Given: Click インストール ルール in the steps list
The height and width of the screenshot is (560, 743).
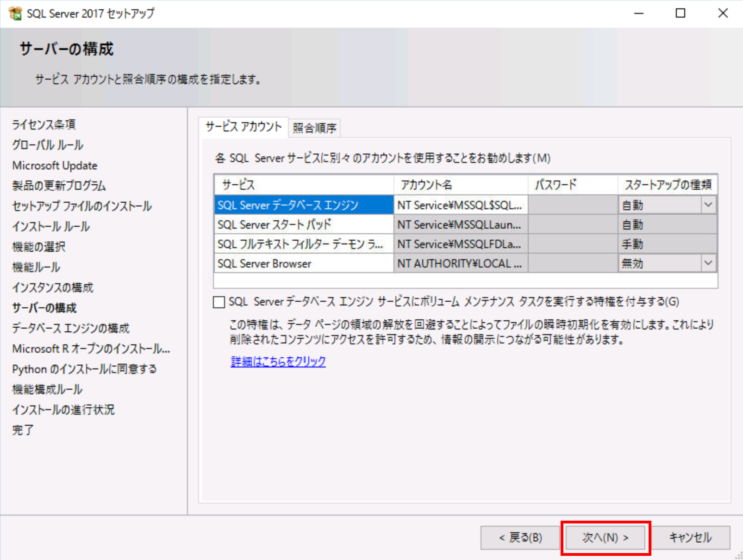Looking at the screenshot, I should pos(51,226).
